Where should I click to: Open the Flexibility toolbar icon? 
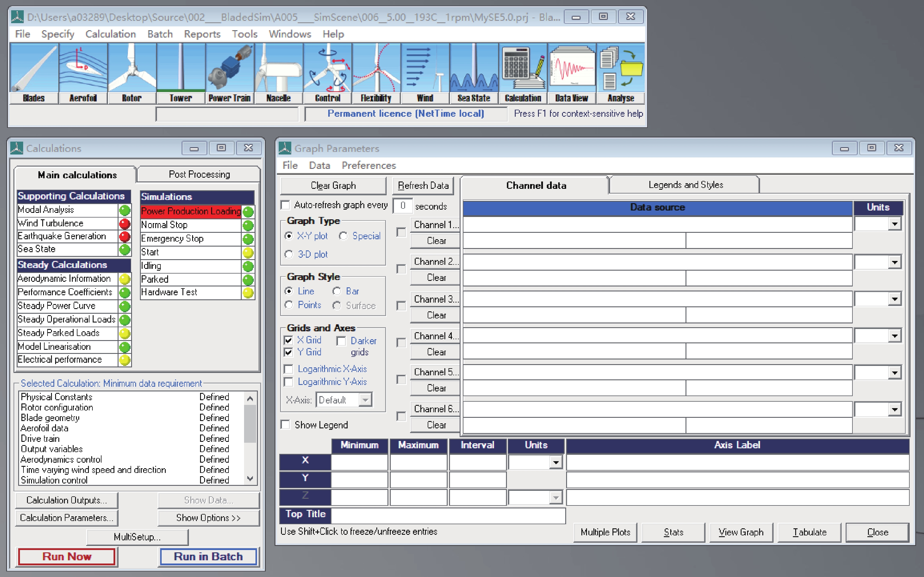[x=376, y=73]
